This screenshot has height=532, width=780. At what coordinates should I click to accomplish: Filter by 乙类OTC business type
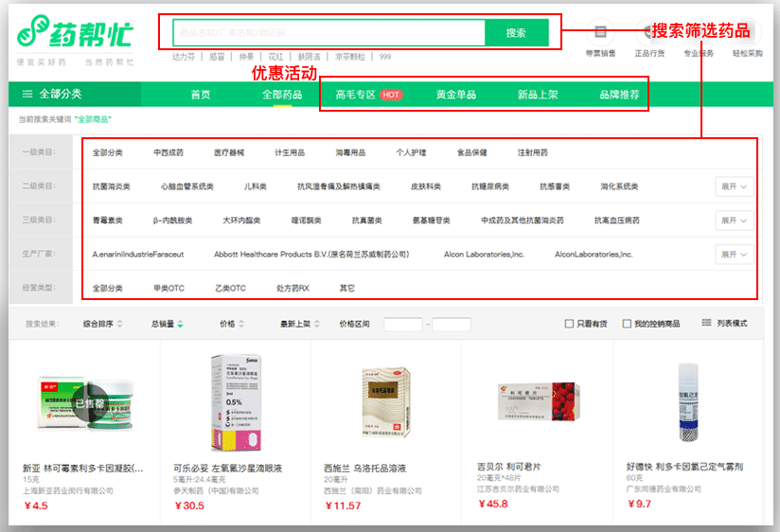click(x=230, y=288)
